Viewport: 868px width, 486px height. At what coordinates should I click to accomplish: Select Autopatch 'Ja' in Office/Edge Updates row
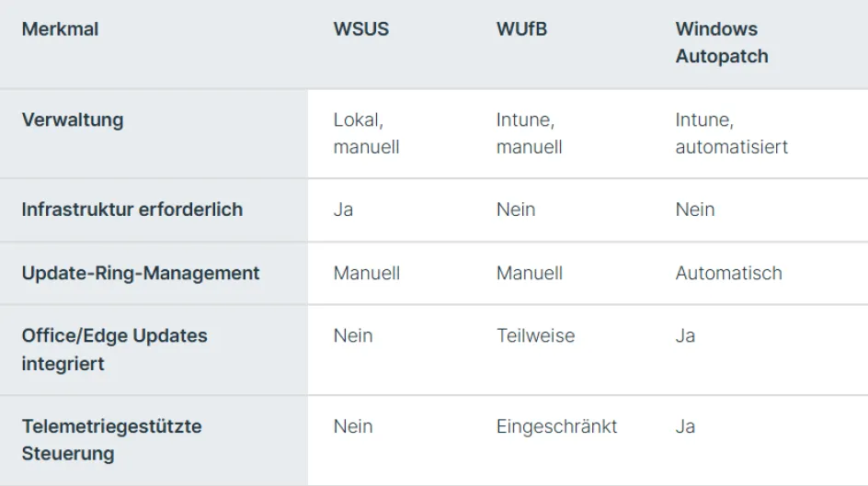point(685,336)
